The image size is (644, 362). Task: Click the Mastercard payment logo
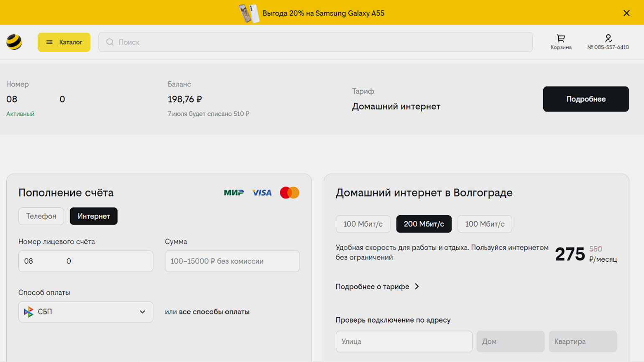(289, 193)
